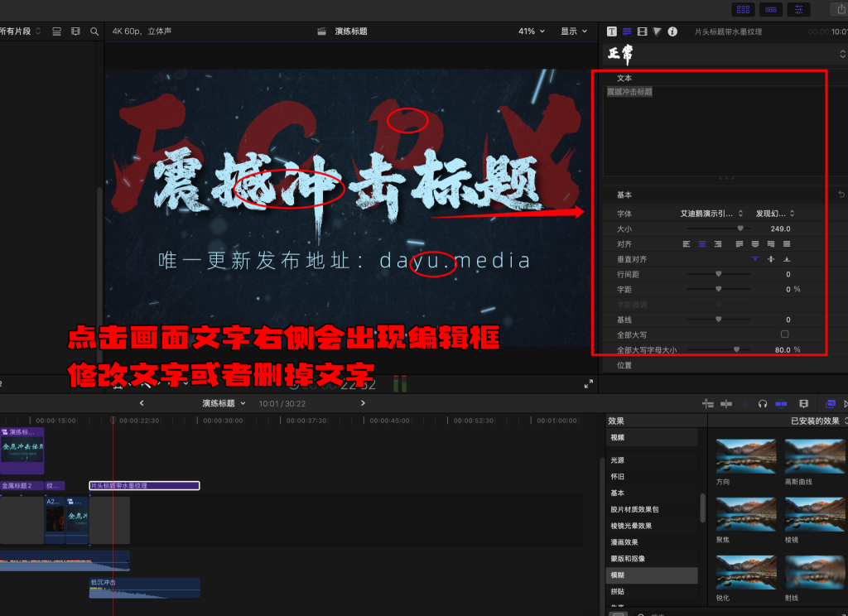Toggle the timeline skimming button
Screen dimensions: 848x616
pos(708,404)
